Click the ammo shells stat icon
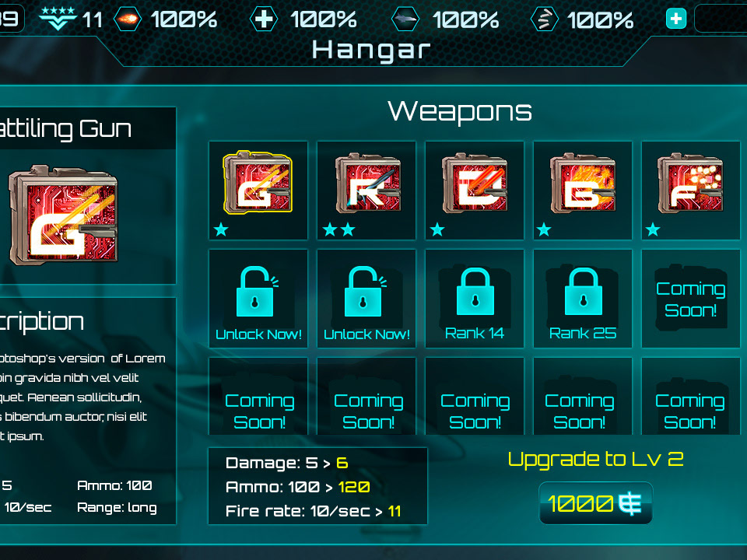 (x=544, y=19)
